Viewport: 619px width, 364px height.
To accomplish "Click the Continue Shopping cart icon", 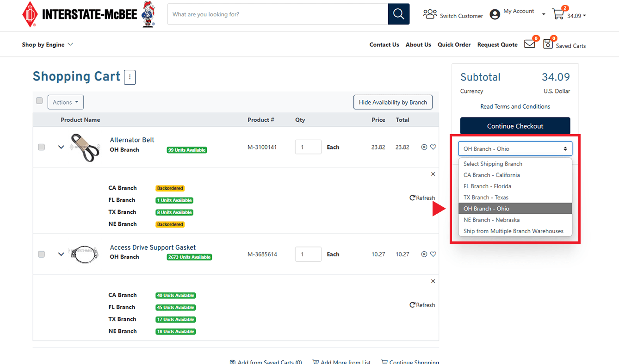I will click(x=384, y=362).
